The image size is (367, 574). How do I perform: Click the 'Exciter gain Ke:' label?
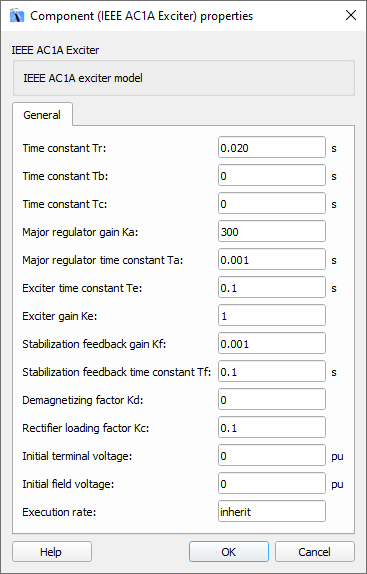[x=60, y=316]
